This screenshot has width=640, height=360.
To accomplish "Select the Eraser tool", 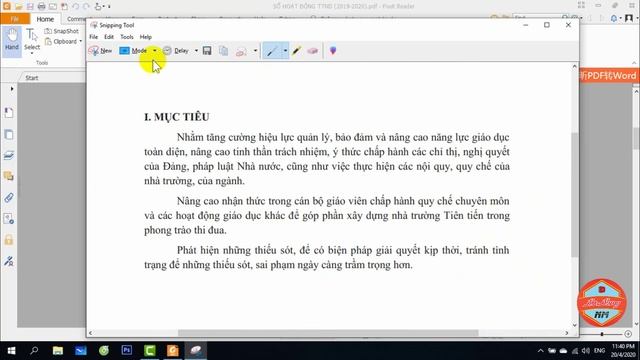I will pos(313,51).
